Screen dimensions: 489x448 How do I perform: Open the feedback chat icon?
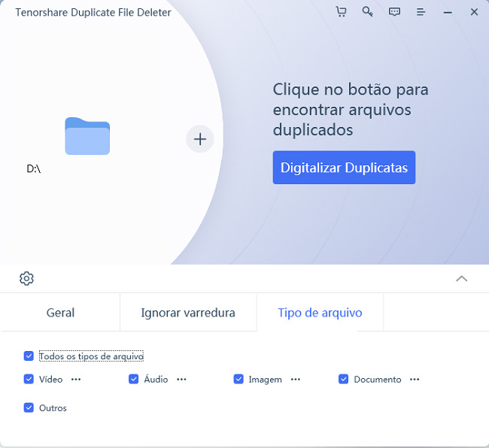[394, 12]
